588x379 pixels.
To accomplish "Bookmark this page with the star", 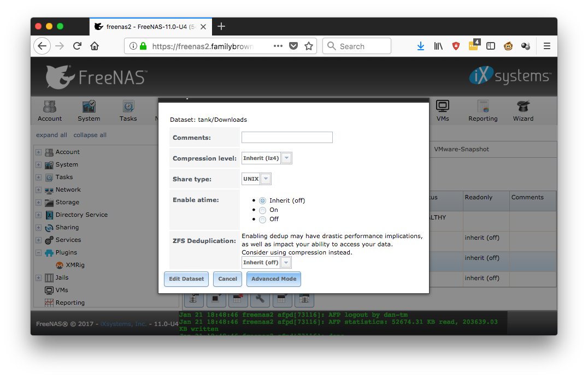I will click(x=309, y=46).
